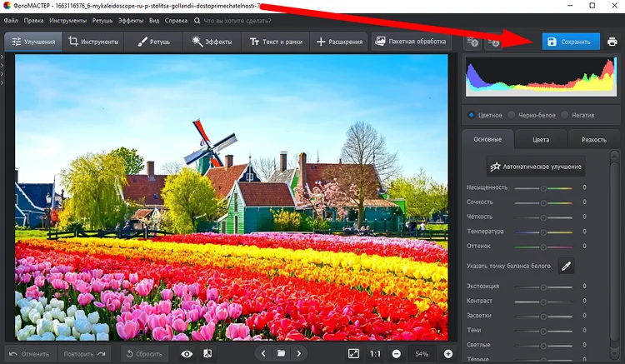Click the fit-to-screen icon
This screenshot has width=625, height=364.
(x=353, y=354)
